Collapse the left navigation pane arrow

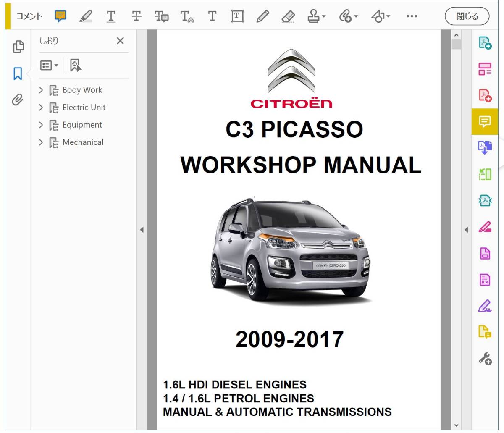142,230
